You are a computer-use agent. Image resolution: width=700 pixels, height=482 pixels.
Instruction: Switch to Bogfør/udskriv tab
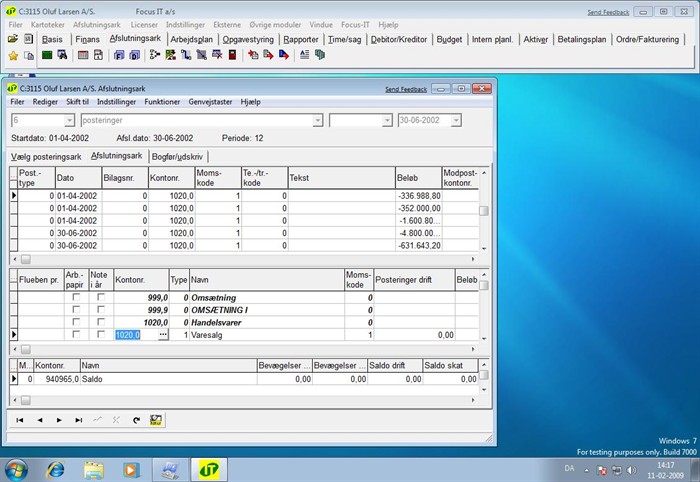[177, 157]
